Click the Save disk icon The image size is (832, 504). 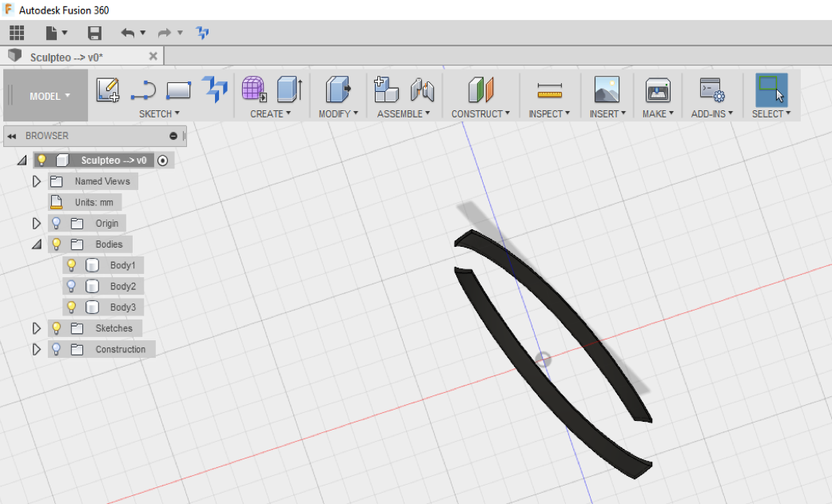point(94,33)
